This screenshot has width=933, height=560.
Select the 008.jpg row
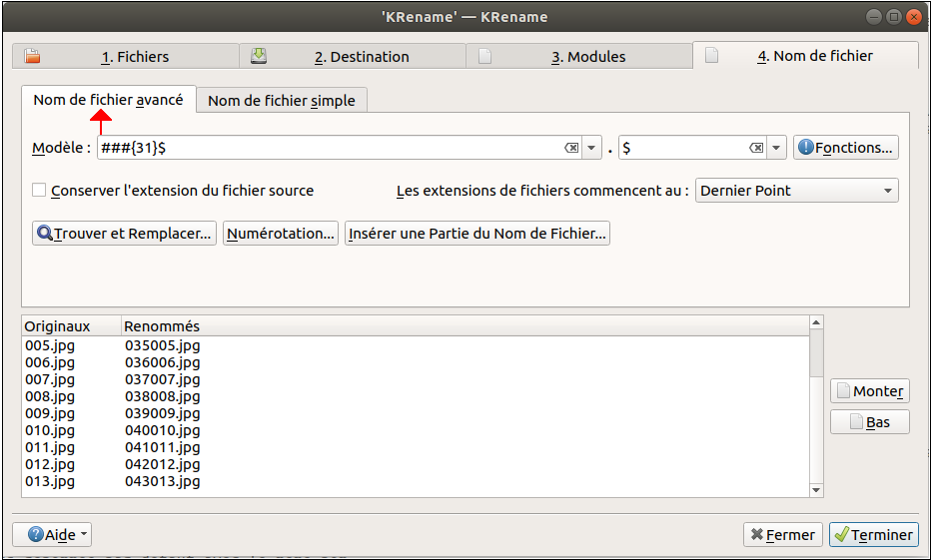[x=416, y=396]
